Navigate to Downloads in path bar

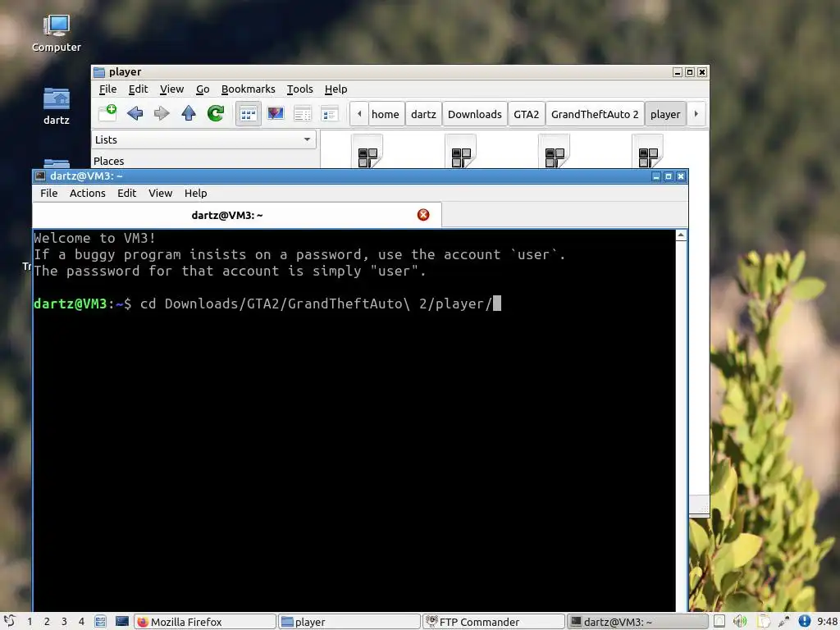click(475, 114)
